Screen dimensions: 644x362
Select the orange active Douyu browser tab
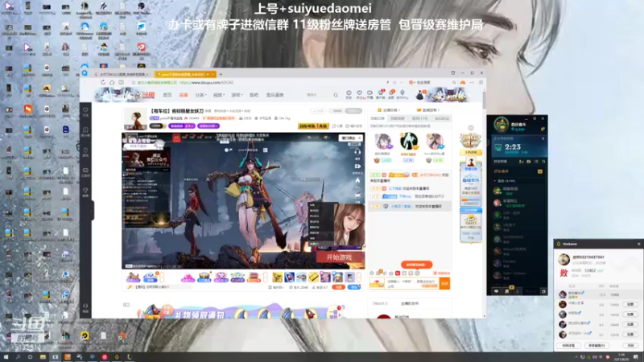(185, 74)
